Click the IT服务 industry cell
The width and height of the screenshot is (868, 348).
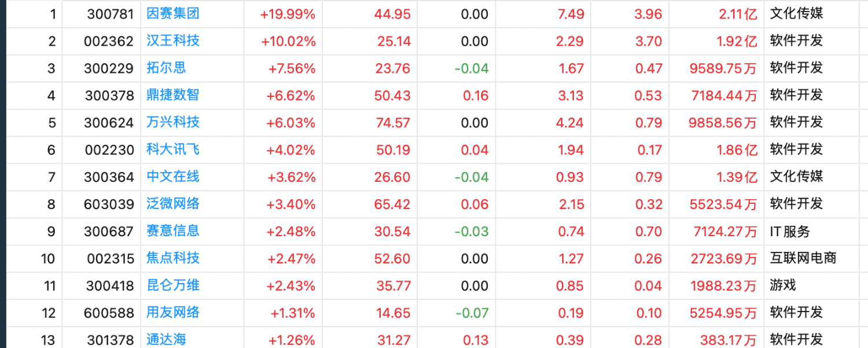click(x=790, y=232)
